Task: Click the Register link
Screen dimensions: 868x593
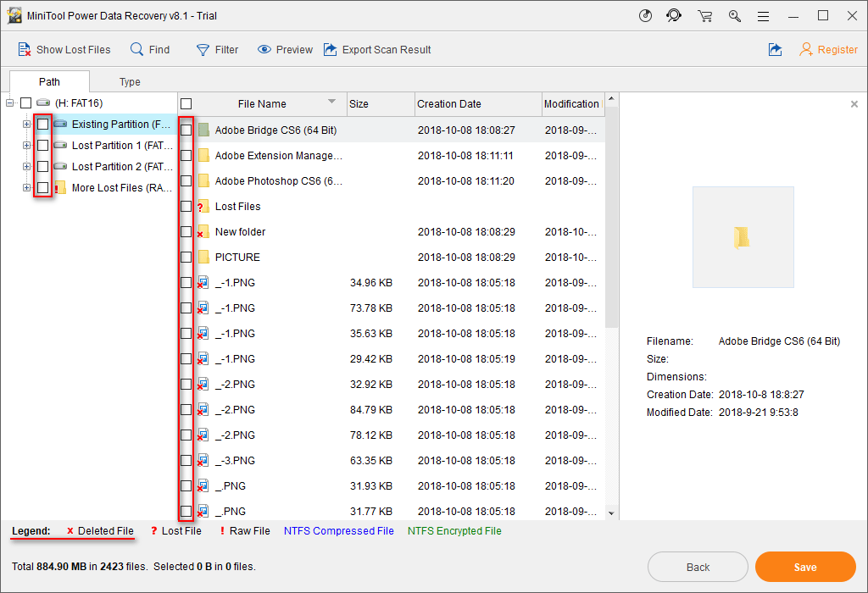Action: click(829, 50)
